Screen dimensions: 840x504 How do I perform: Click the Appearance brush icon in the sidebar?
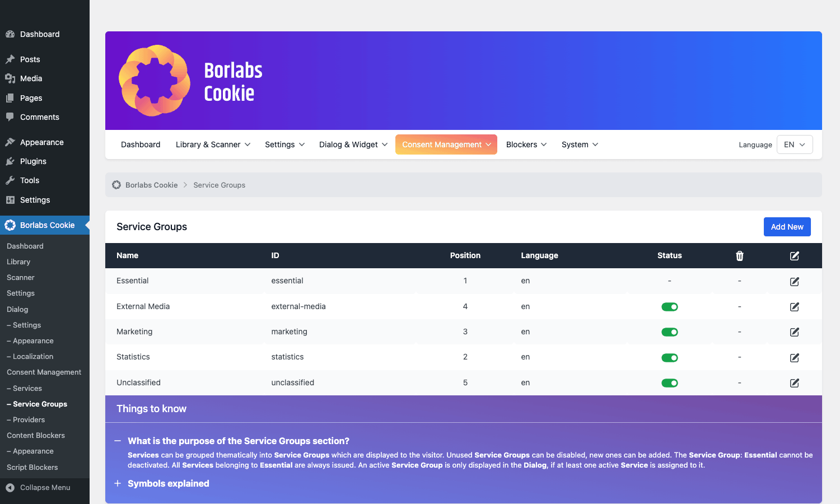coord(10,142)
